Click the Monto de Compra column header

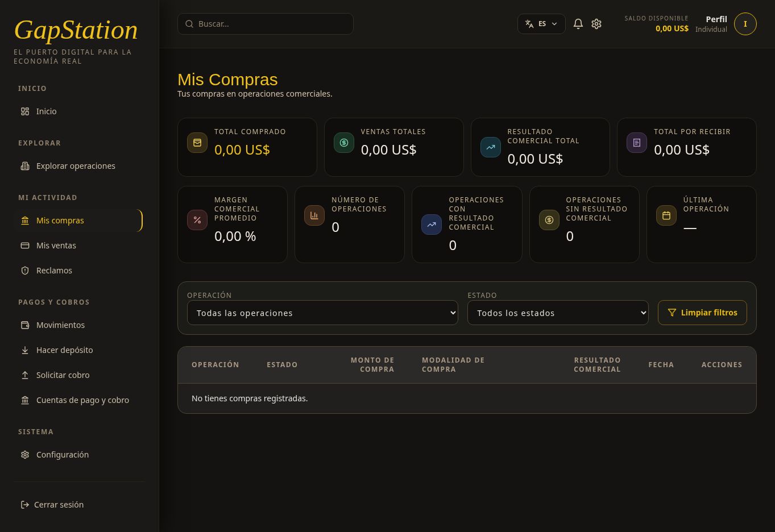click(372, 365)
